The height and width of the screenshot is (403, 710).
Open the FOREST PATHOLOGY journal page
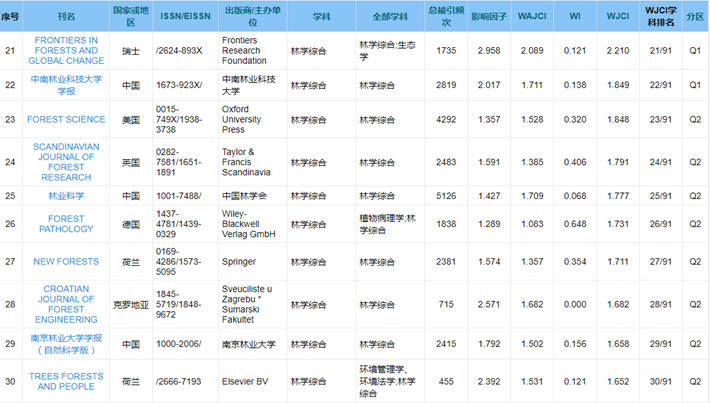pos(66,224)
